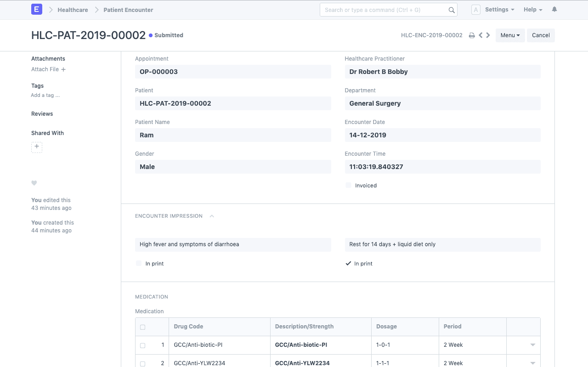
Task: Click the heart like icon
Action: (x=34, y=183)
